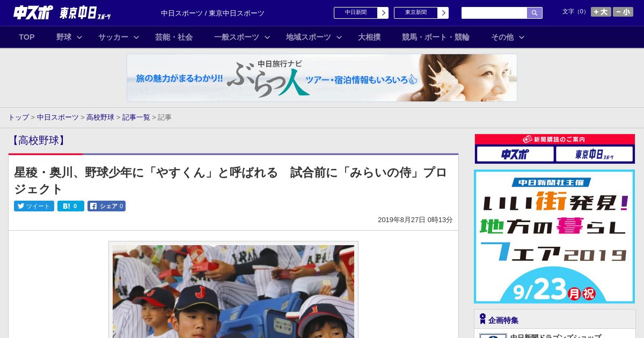This screenshot has height=338, width=644.
Task: Increase font size with ＋大 button
Action: [x=601, y=12]
